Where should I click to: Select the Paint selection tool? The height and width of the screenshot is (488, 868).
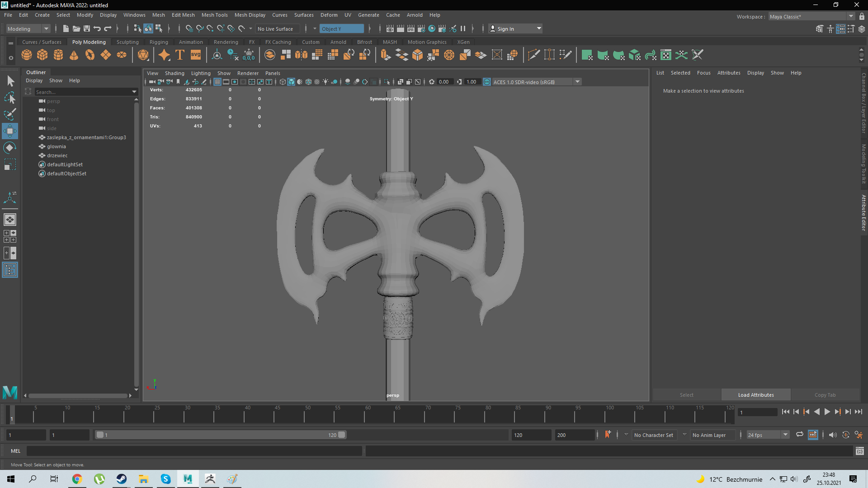coord(10,114)
